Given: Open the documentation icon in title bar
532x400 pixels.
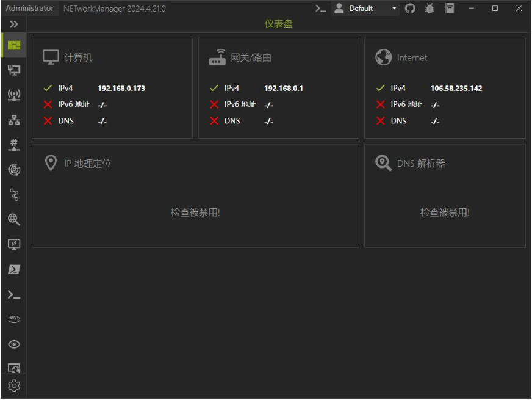Looking at the screenshot, I should click(450, 9).
